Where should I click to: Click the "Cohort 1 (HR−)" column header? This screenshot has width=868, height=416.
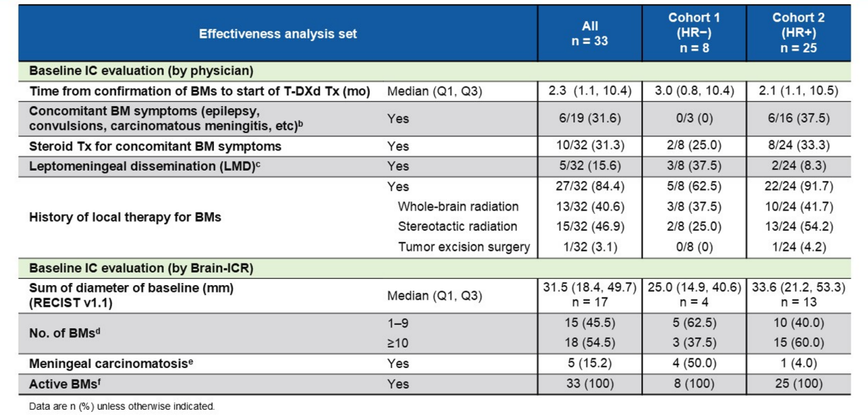693,33
